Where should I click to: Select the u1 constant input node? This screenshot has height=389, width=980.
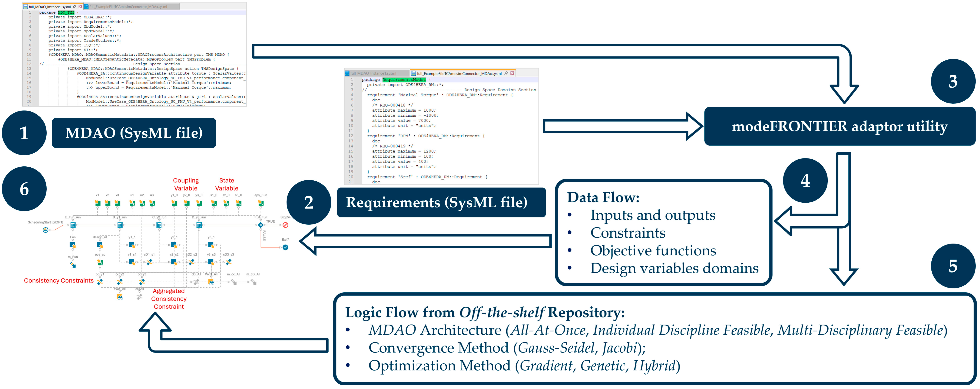132,203
